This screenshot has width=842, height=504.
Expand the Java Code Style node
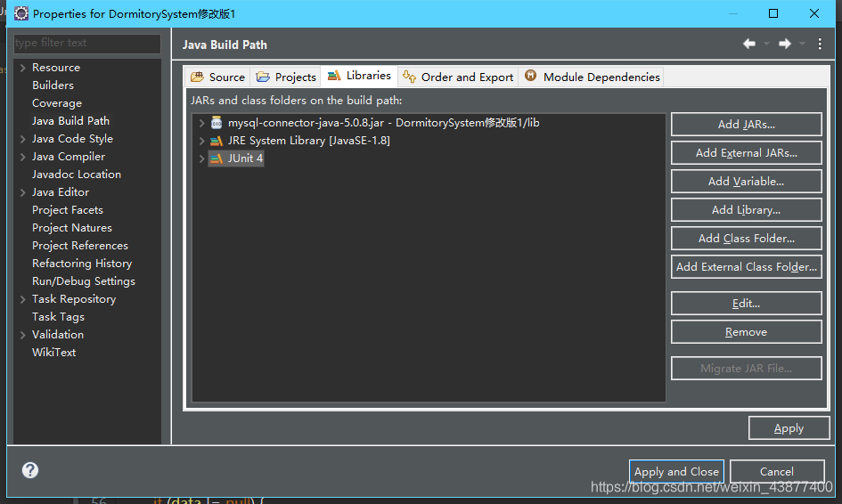[x=22, y=139]
